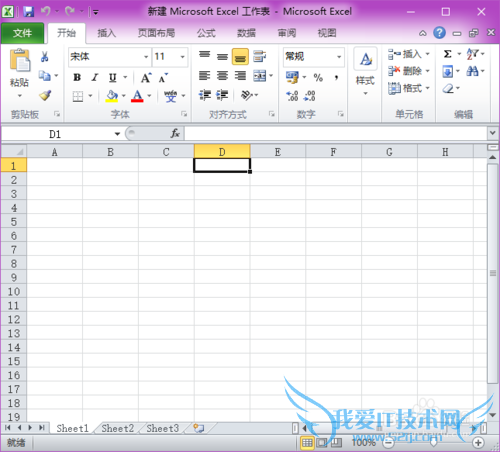Switch to the 数据 tab
The image size is (500, 452).
pos(246,33)
